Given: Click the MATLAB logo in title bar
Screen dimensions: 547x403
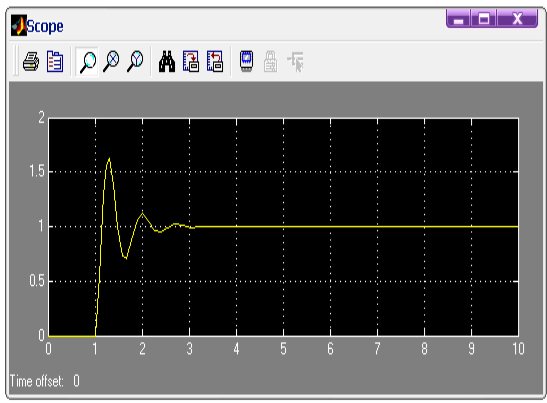Looking at the screenshot, I should click(x=18, y=25).
